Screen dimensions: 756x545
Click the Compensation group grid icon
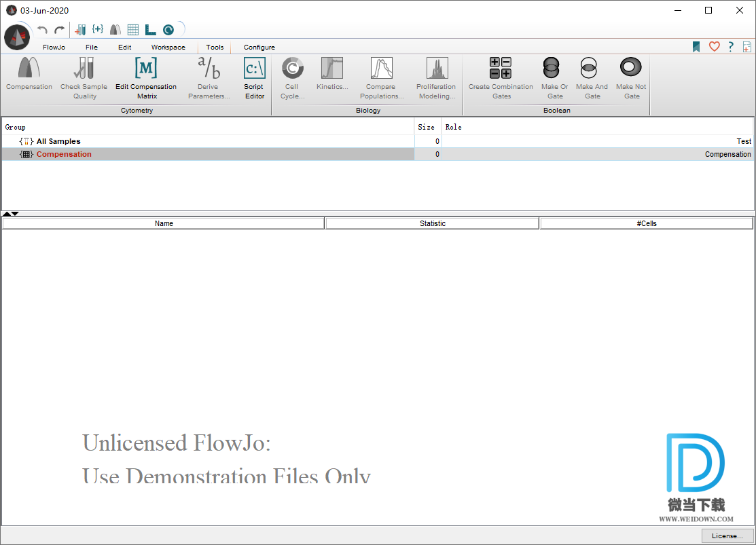coord(26,154)
